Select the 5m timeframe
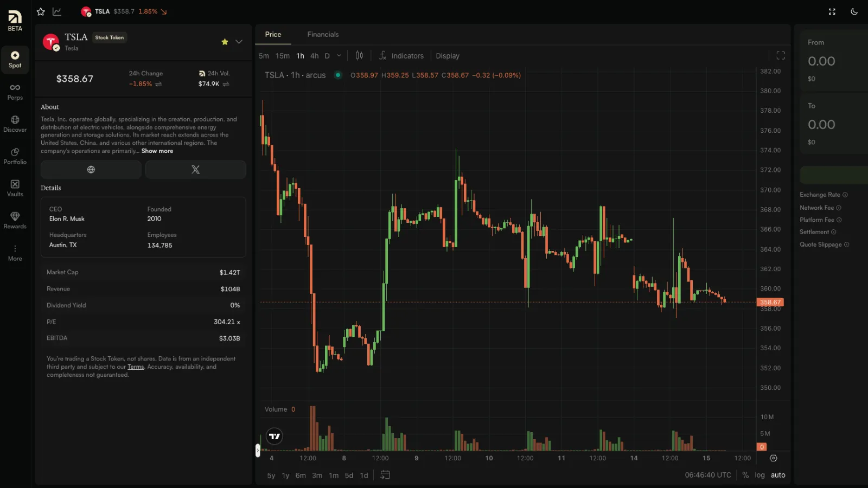The image size is (868, 488). [x=264, y=56]
